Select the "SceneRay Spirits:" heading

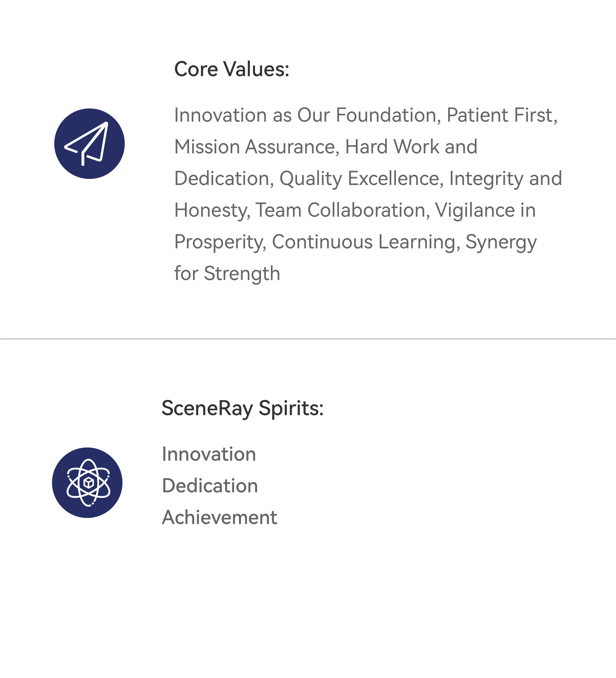tap(242, 408)
